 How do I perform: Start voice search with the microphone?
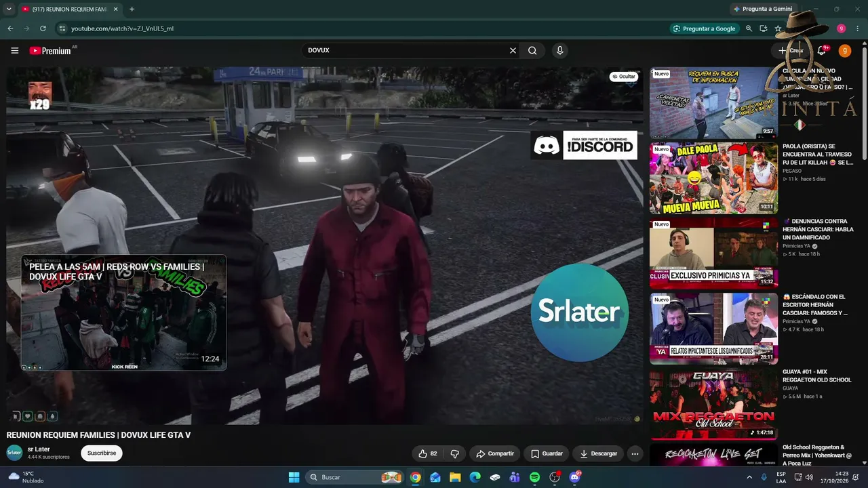[x=559, y=50]
